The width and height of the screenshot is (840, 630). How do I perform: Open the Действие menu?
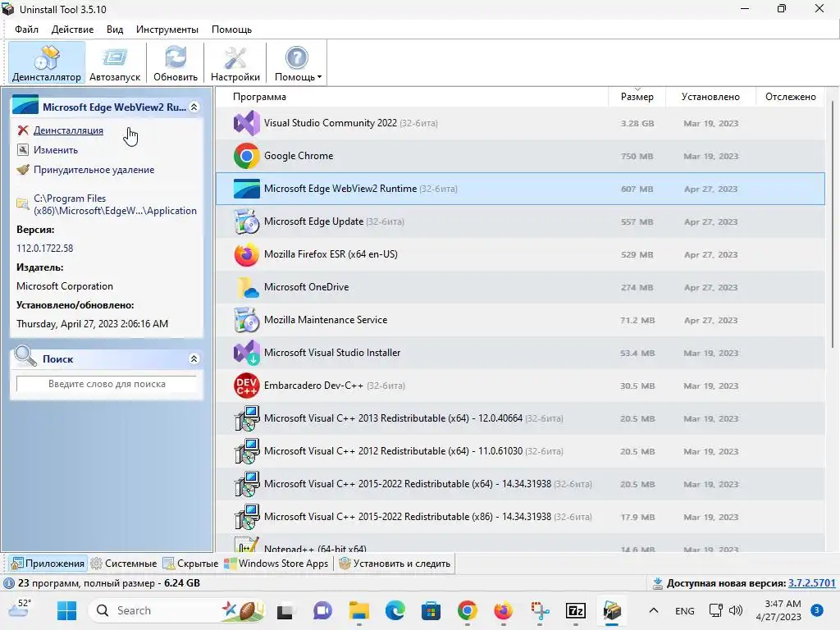coord(72,30)
